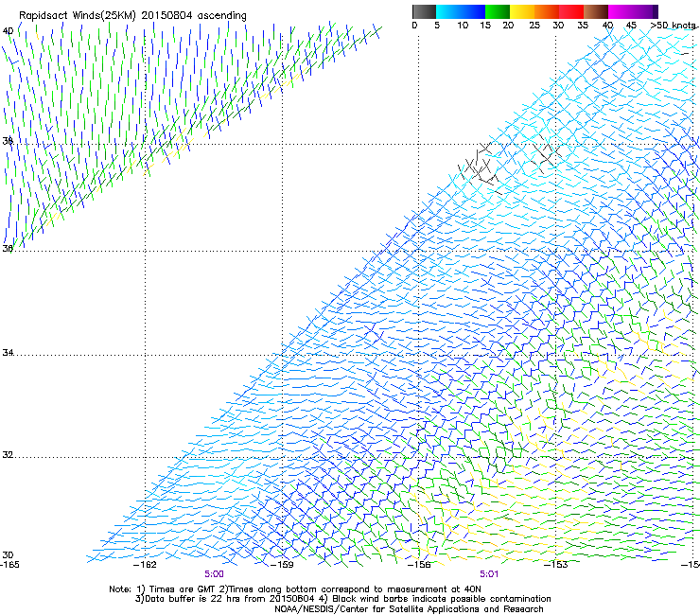Select the green 15-20 knots color swatch
700x615 pixels.
coord(498,11)
